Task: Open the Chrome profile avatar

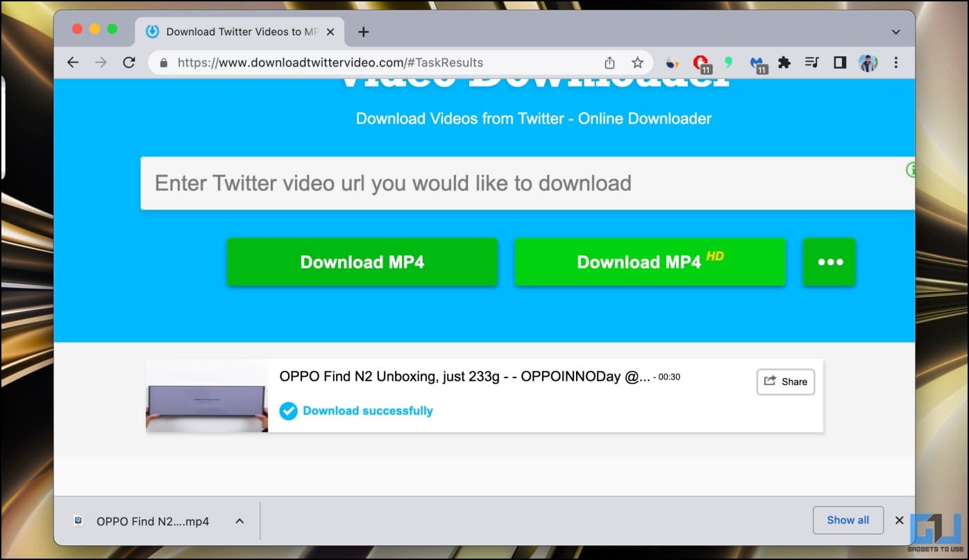Action: [868, 62]
